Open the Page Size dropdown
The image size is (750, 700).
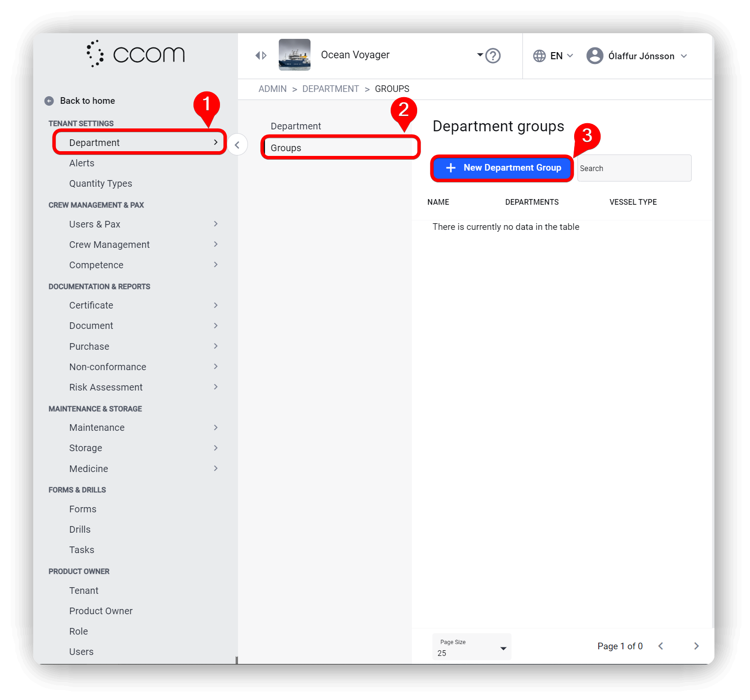pyautogui.click(x=471, y=647)
